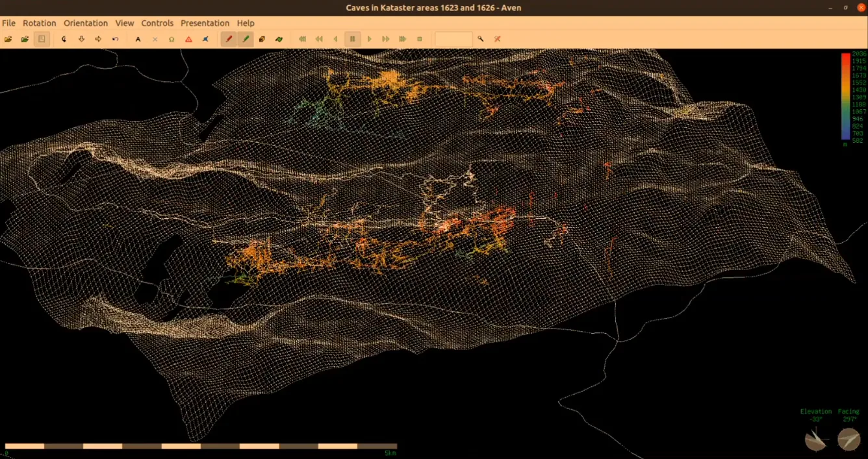Click the 'Facing' label text

coord(849,412)
